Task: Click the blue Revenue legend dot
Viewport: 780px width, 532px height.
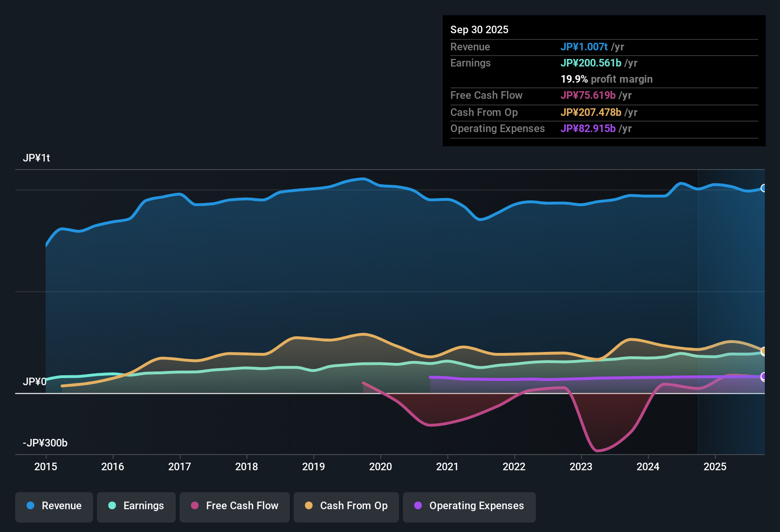Action: pos(30,506)
